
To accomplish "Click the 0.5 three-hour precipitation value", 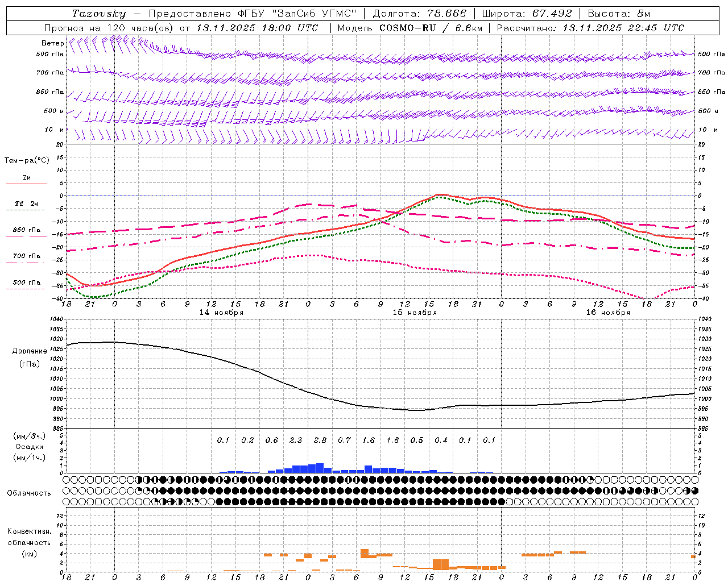I will 417,440.
